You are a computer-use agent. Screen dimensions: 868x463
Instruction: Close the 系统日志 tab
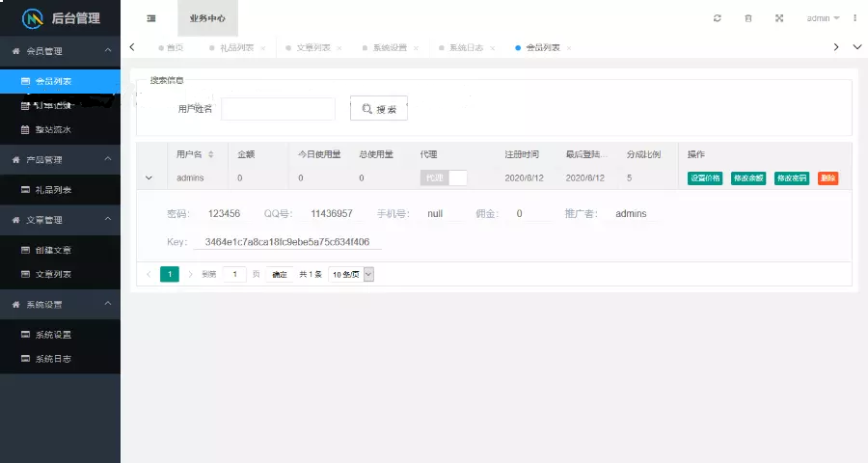click(x=492, y=48)
